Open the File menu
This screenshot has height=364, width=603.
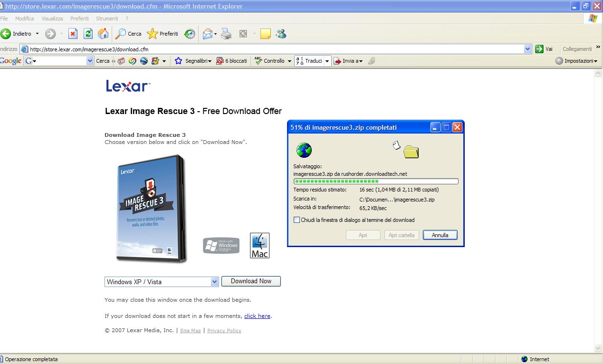click(4, 19)
